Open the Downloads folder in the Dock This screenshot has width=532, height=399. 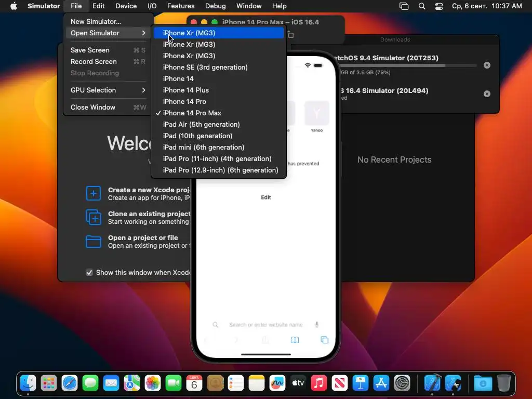coord(483,383)
